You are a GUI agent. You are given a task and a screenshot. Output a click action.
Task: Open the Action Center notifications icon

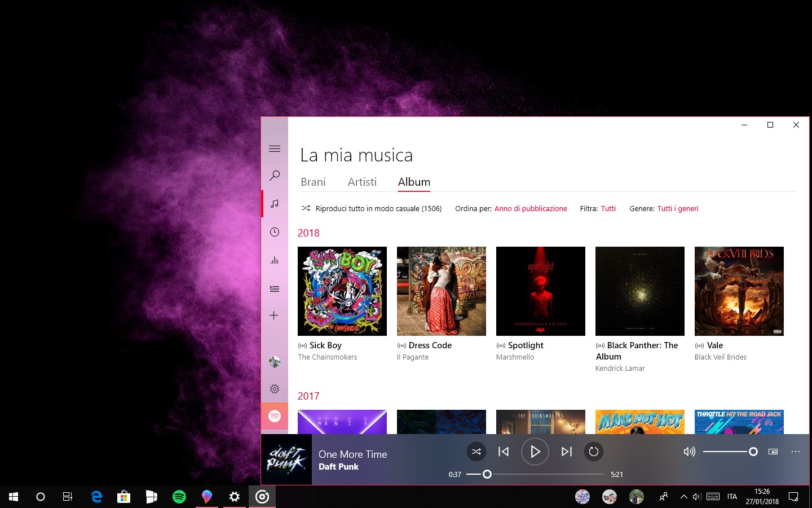pos(793,497)
